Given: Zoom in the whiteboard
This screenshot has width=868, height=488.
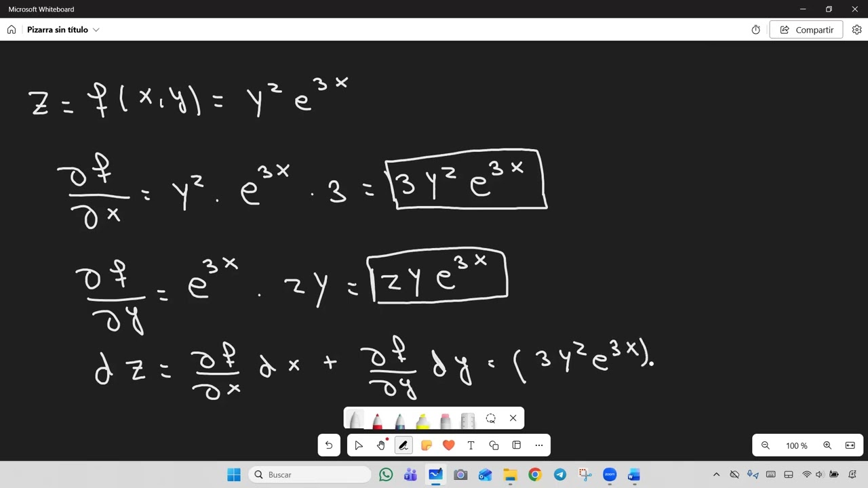Looking at the screenshot, I should click(827, 445).
